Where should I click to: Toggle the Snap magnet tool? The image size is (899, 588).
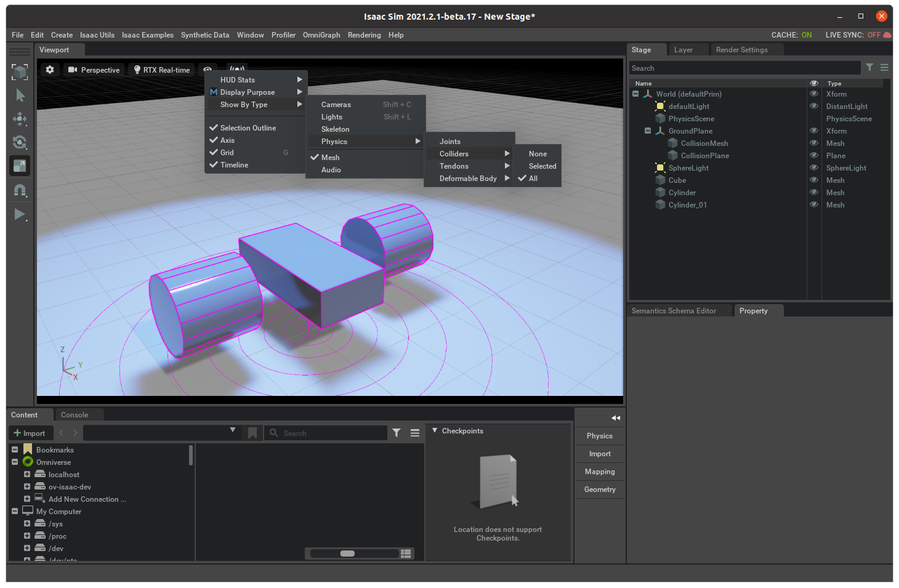[x=20, y=190]
